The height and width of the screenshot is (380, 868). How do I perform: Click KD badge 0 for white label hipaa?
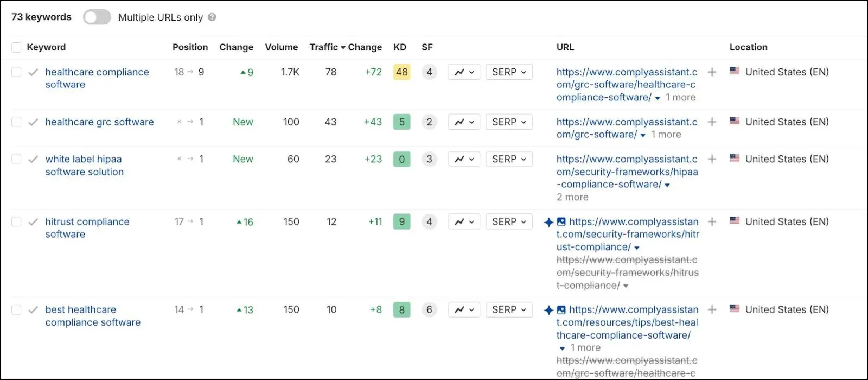[x=402, y=159]
